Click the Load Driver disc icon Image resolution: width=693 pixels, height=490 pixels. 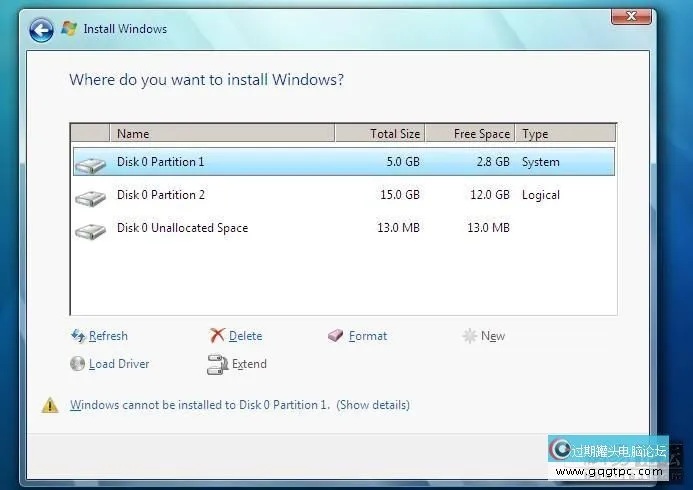tap(78, 364)
